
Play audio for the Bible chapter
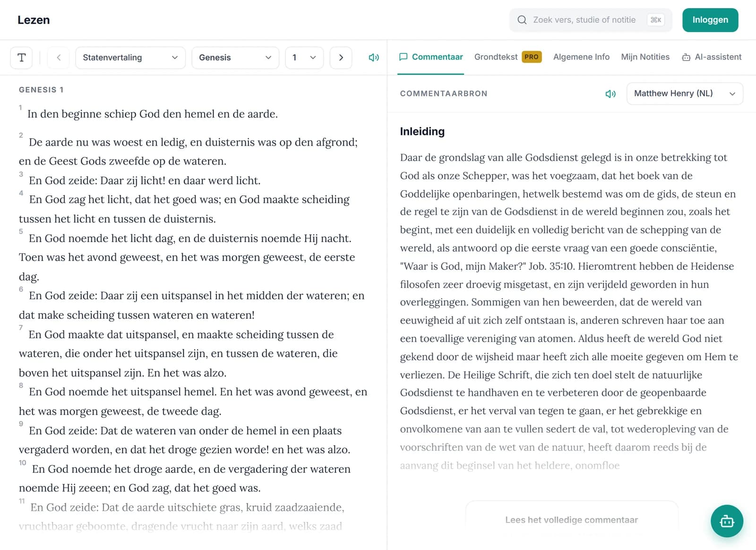click(x=374, y=58)
